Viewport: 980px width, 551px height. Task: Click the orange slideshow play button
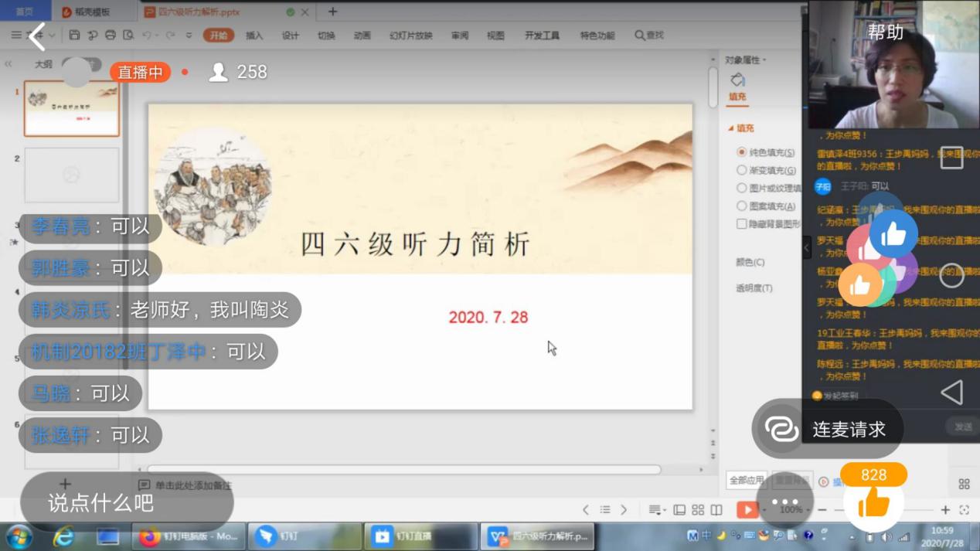(x=747, y=509)
